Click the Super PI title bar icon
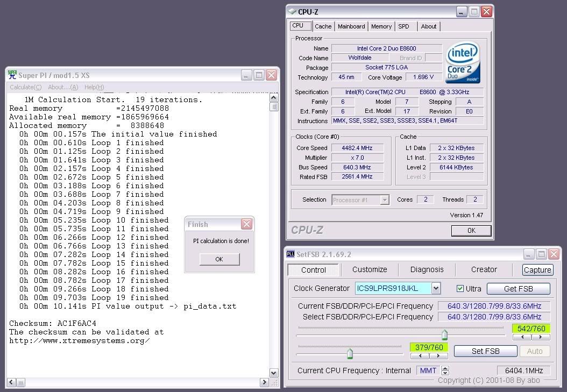This screenshot has height=392, width=567. (x=12, y=75)
